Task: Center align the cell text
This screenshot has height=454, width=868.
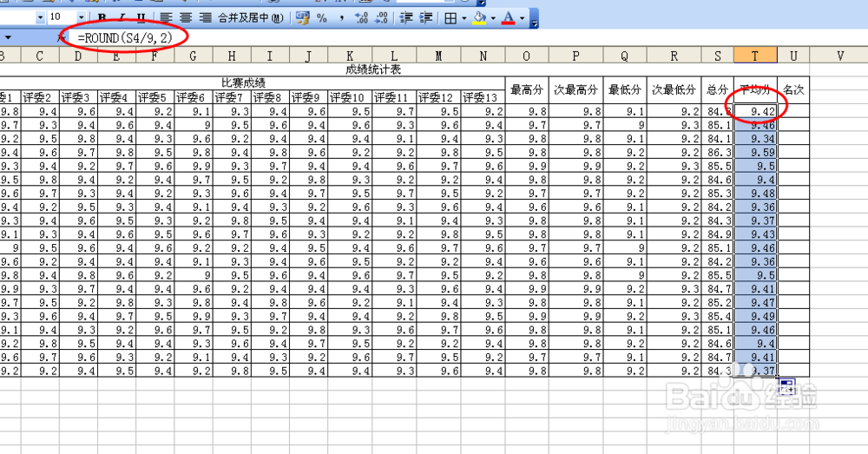Action: pos(186,17)
